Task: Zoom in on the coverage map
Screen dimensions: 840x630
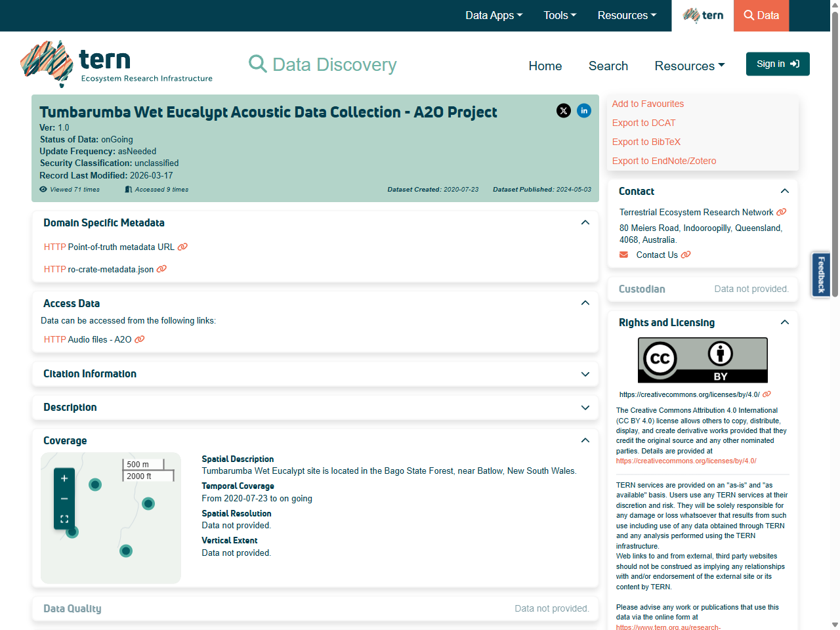Action: pos(64,478)
